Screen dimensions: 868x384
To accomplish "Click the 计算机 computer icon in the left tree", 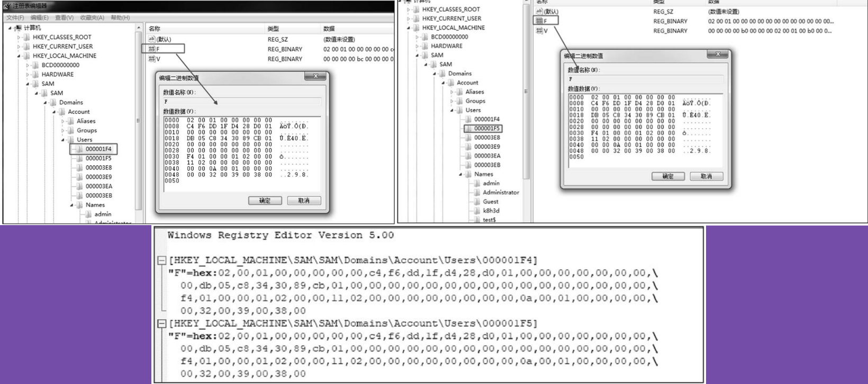I will [18, 28].
